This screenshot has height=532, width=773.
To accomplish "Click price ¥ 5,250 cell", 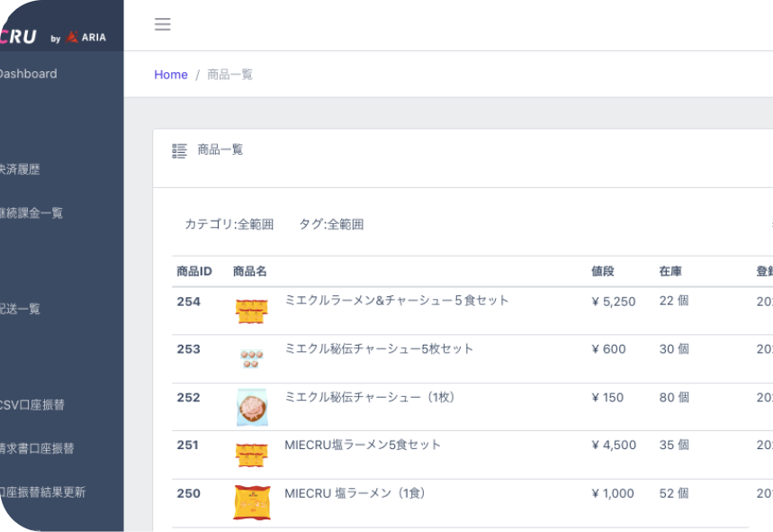I will [x=614, y=302].
